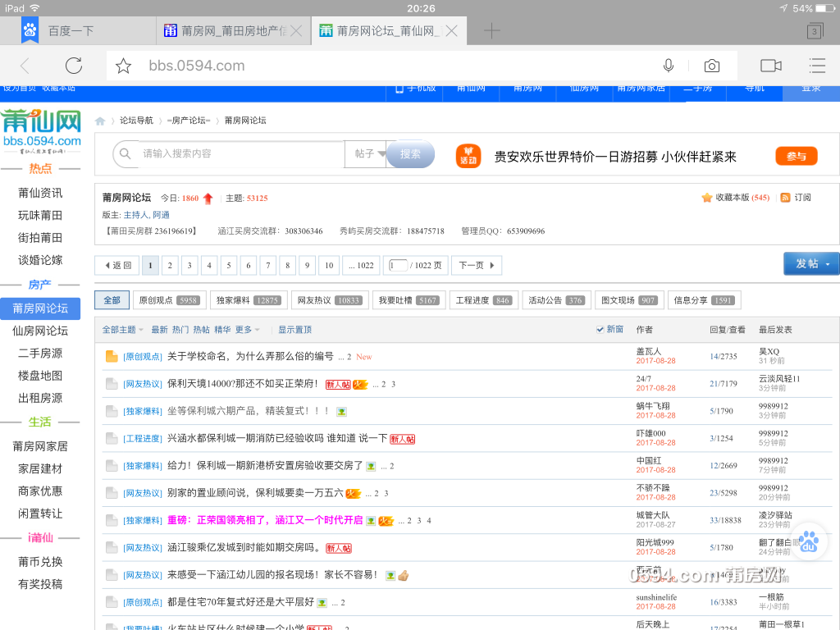Click the orange 参与 button
Screen dimensions: 840x630
[796, 157]
